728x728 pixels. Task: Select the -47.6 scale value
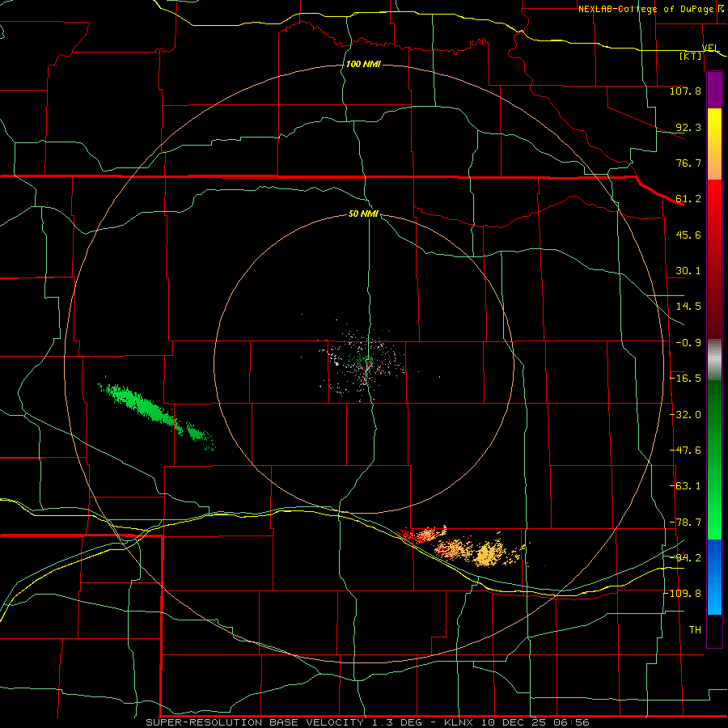(685, 451)
